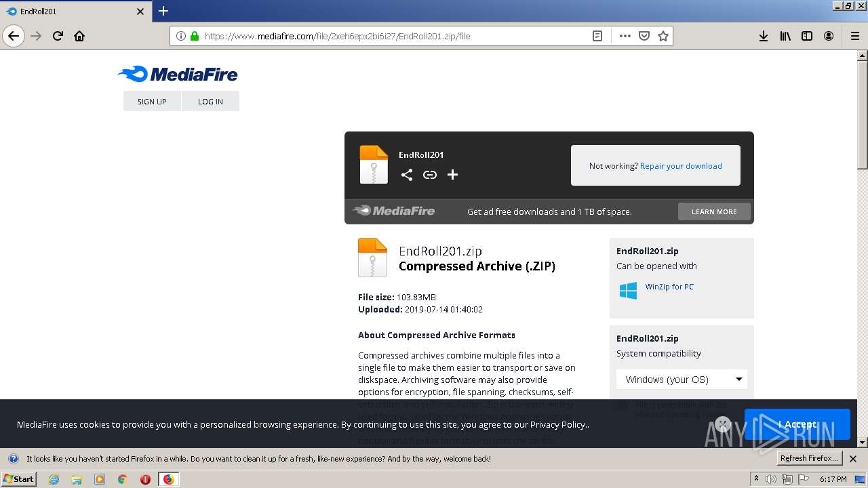Click MediaFire logo at page top
Viewport: 868px width, 488px height.
point(178,74)
